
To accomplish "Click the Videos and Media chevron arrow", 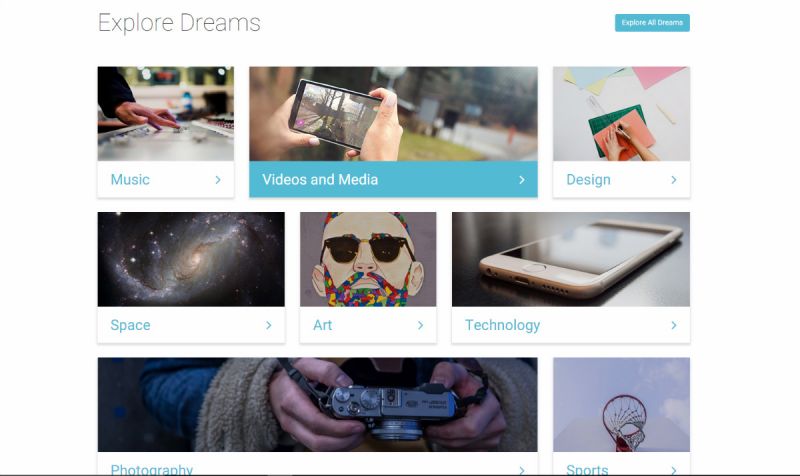I will pos(521,180).
